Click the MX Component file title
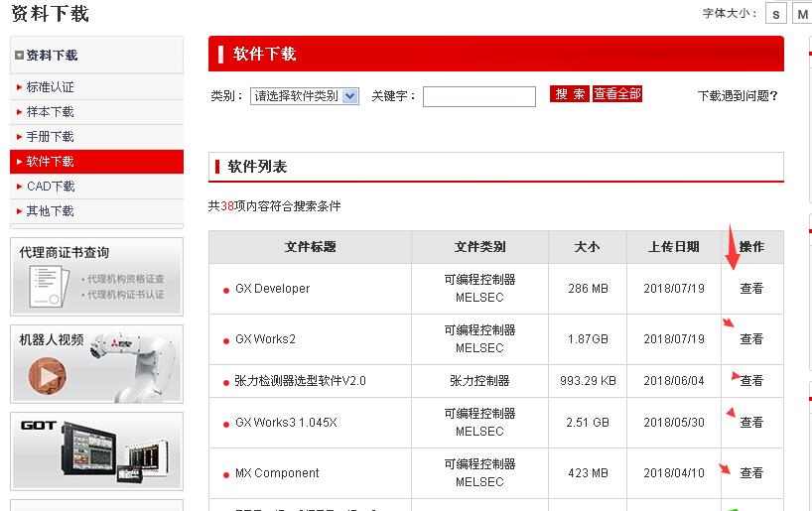 277,473
